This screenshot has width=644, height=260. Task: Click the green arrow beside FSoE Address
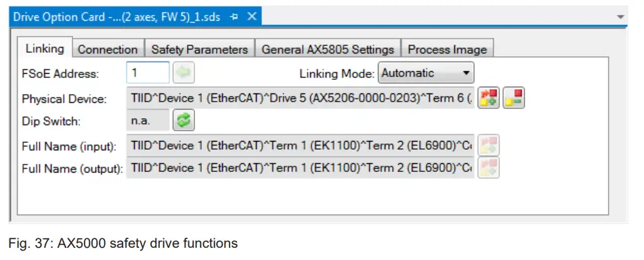[184, 72]
